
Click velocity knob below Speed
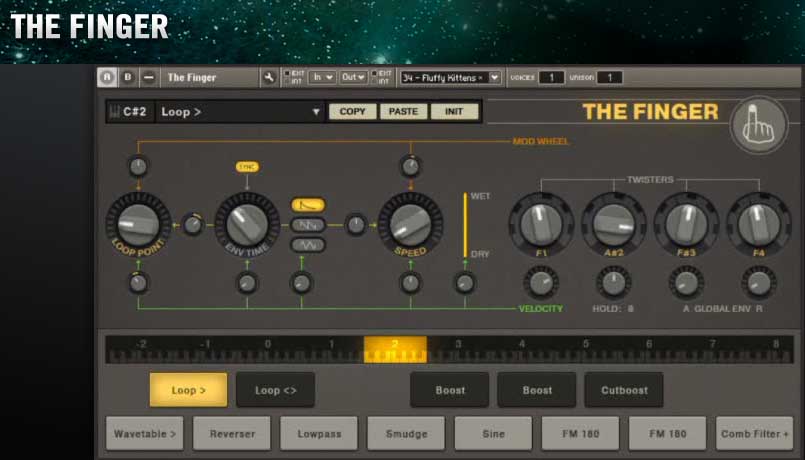pos(410,283)
